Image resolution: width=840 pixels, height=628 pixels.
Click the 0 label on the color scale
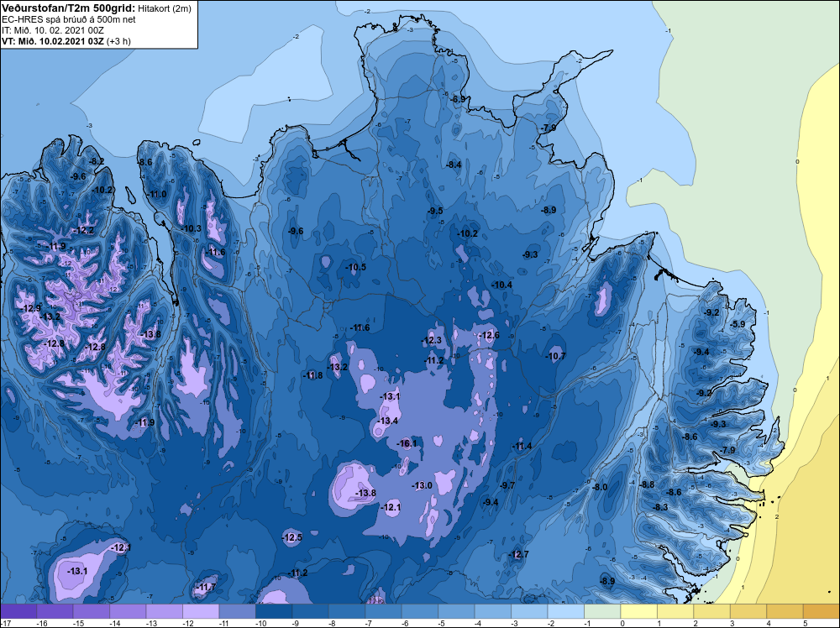(622, 623)
